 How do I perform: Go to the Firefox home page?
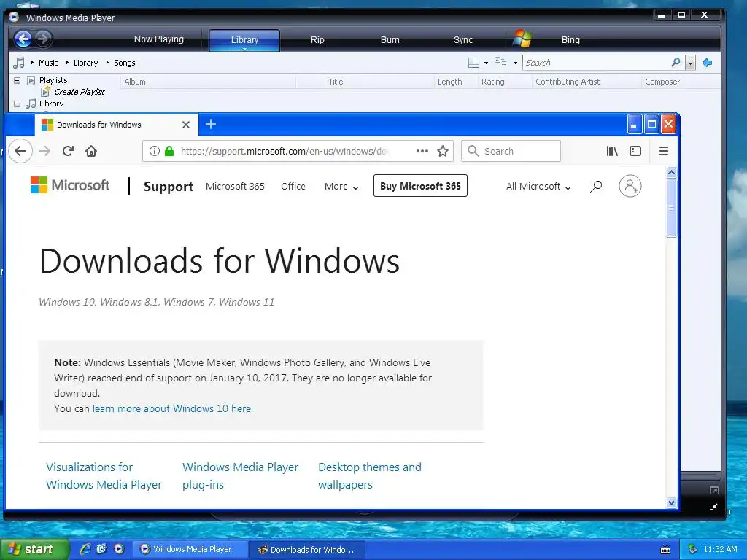tap(91, 151)
